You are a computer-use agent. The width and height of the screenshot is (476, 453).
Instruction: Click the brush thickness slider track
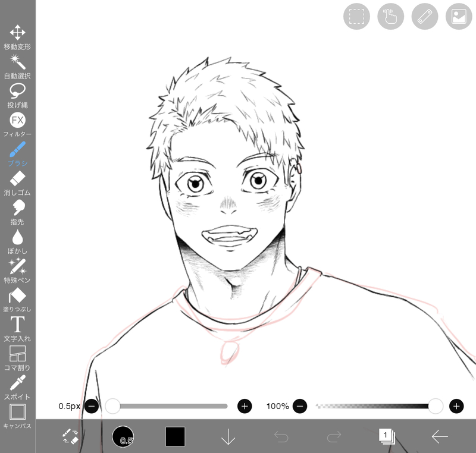(167, 406)
